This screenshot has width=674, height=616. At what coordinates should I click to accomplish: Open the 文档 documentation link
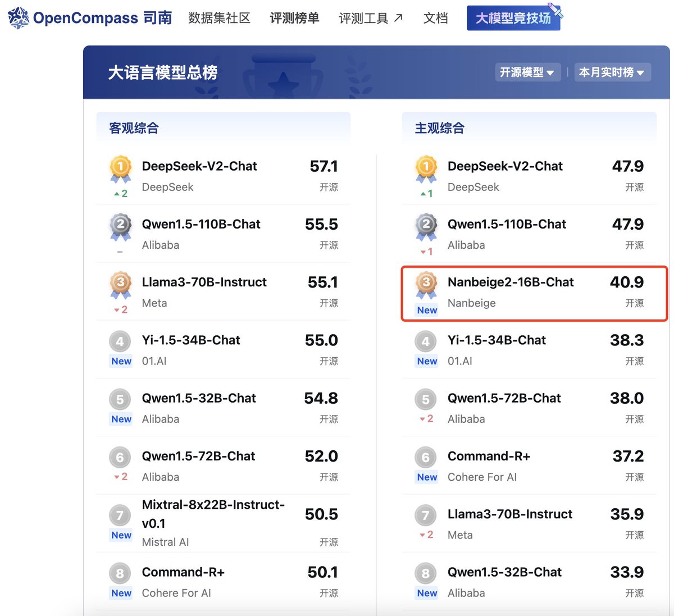pos(435,17)
